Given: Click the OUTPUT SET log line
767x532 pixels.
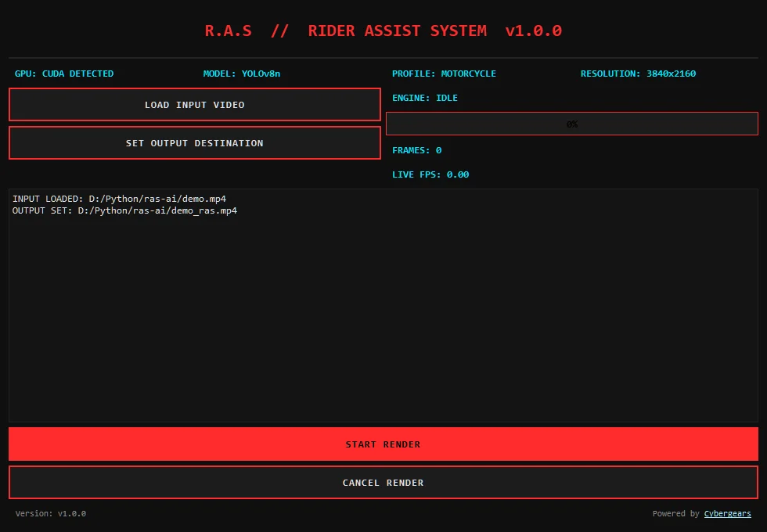Looking at the screenshot, I should [x=124, y=210].
